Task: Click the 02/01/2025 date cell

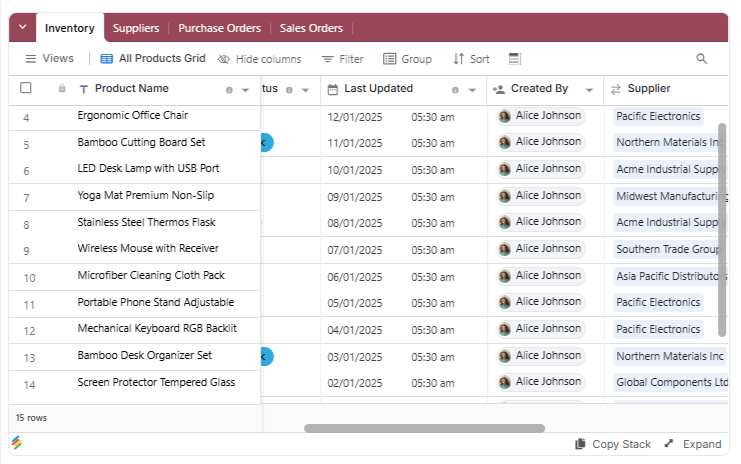Action: coord(355,383)
